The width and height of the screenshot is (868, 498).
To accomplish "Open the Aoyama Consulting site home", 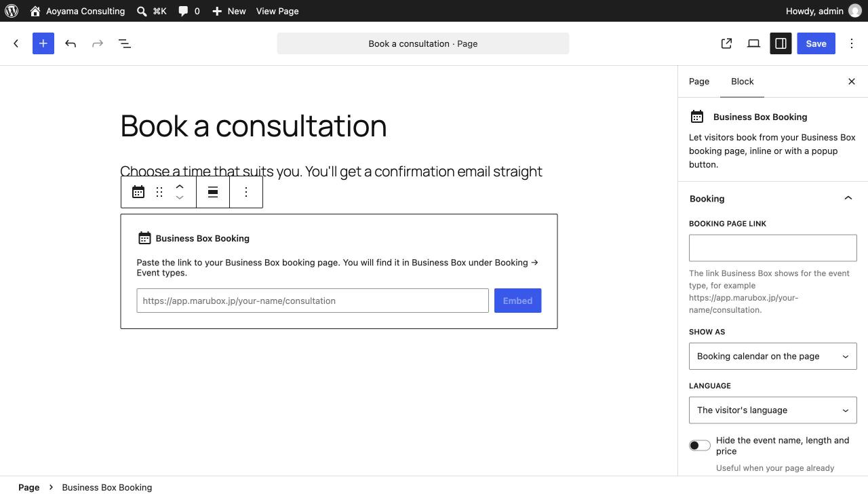I will [x=77, y=11].
